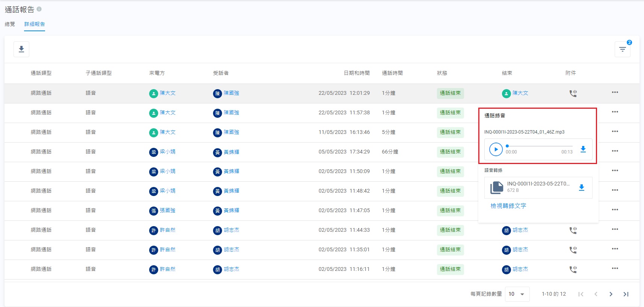Image resolution: width=644 pixels, height=307 pixels.
Task: Download the voice transcript file
Action: coord(581,187)
